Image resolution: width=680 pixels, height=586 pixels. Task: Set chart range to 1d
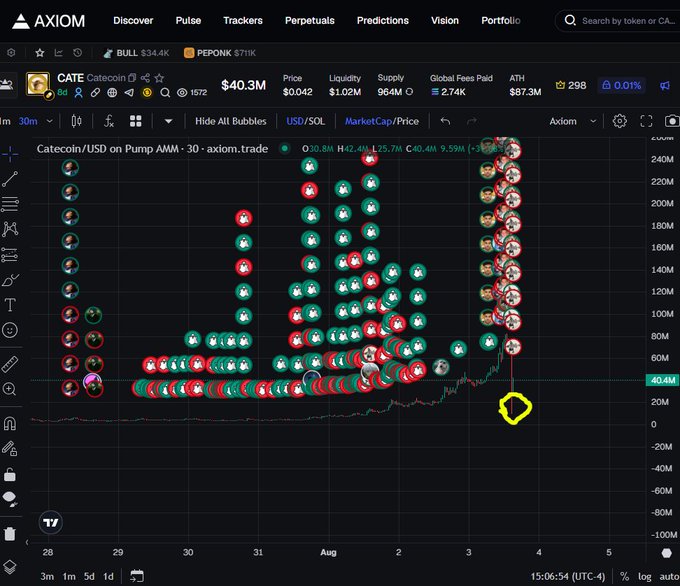coord(108,576)
